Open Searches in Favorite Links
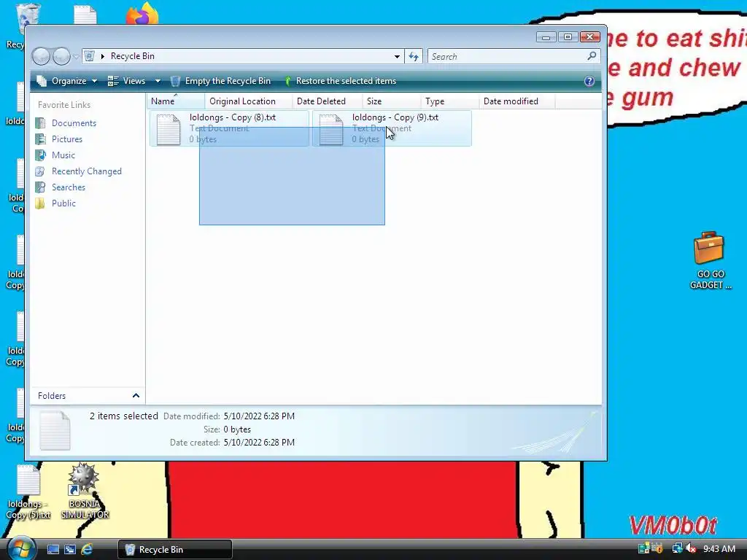This screenshot has width=747, height=560. [x=69, y=187]
